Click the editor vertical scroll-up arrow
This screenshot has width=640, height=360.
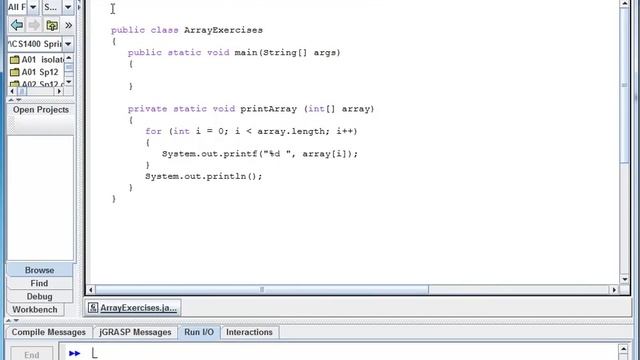625,4
